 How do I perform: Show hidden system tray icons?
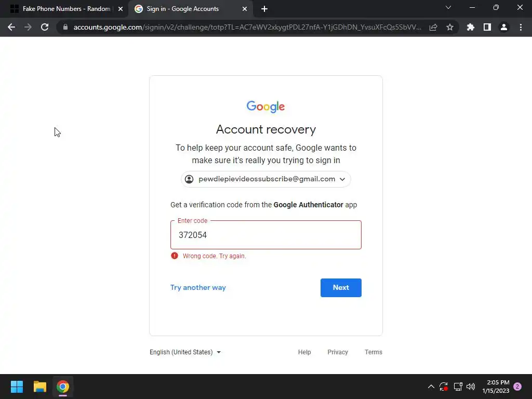click(x=431, y=387)
